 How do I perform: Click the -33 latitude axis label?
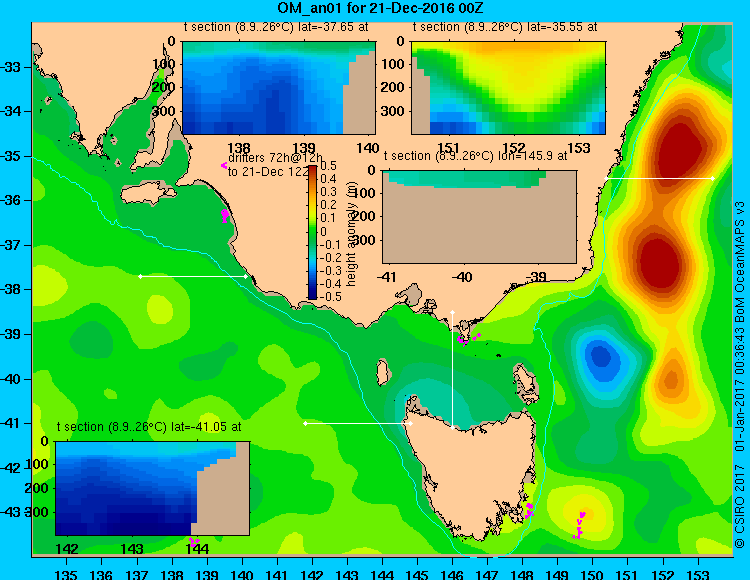click(11, 66)
